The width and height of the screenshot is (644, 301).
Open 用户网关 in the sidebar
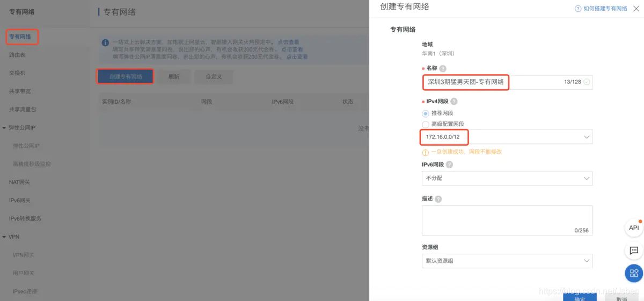[x=24, y=274]
